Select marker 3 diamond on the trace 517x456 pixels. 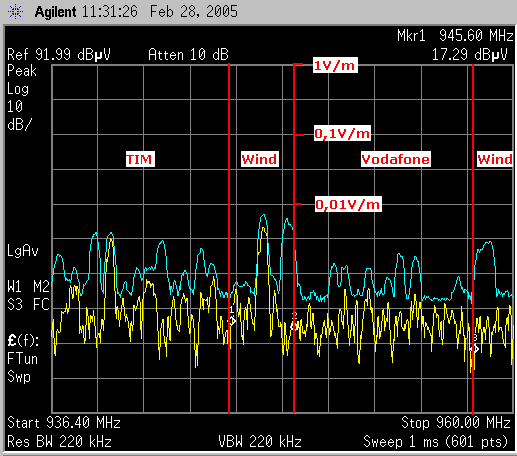[475, 349]
